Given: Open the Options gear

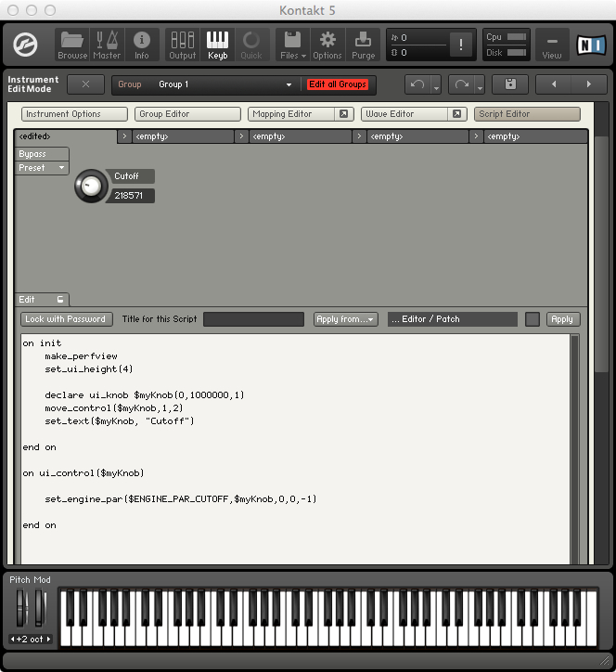Looking at the screenshot, I should 327,45.
